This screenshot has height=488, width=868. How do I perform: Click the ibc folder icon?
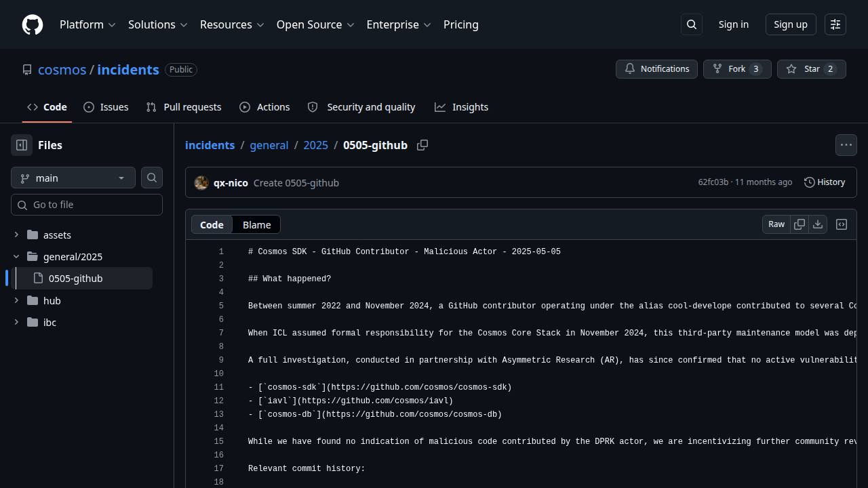(33, 323)
